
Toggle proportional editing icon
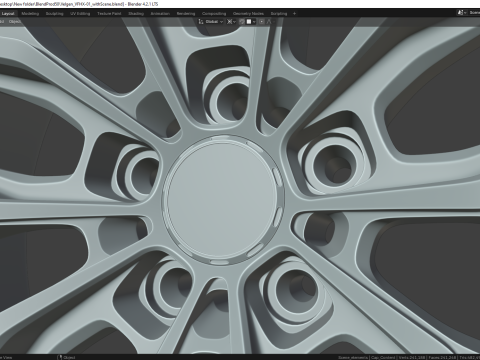(x=262, y=22)
